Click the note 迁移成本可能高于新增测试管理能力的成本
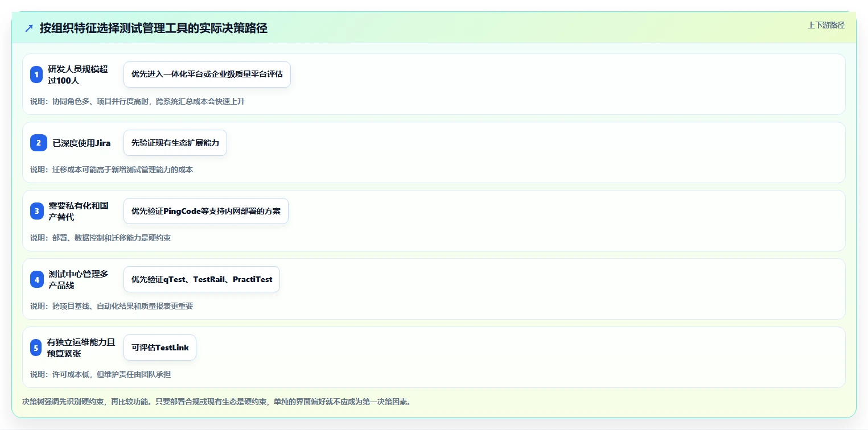 112,169
